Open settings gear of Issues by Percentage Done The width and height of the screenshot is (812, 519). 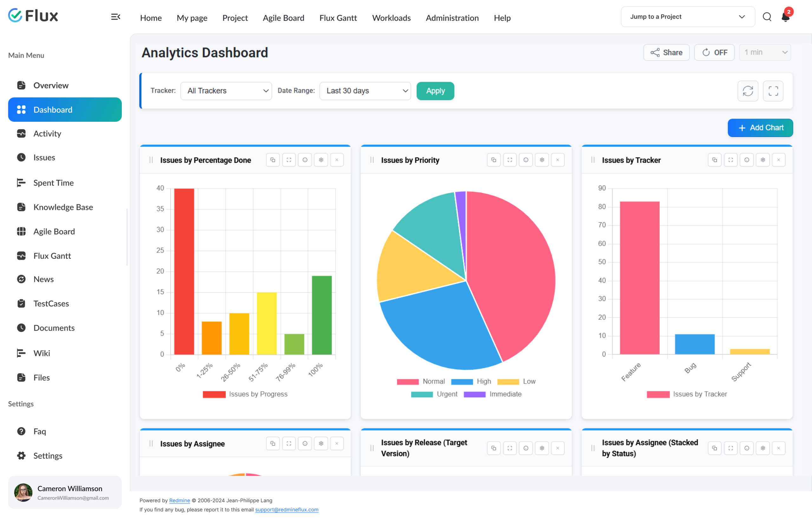321,160
